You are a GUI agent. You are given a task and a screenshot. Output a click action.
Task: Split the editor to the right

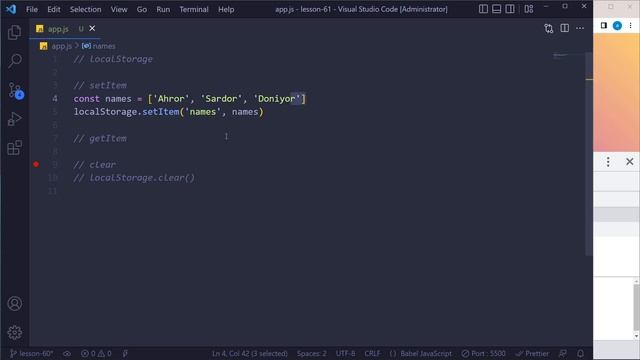564,28
